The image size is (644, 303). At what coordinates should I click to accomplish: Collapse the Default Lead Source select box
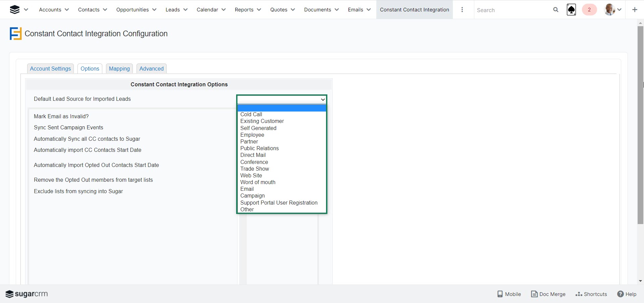pyautogui.click(x=281, y=99)
